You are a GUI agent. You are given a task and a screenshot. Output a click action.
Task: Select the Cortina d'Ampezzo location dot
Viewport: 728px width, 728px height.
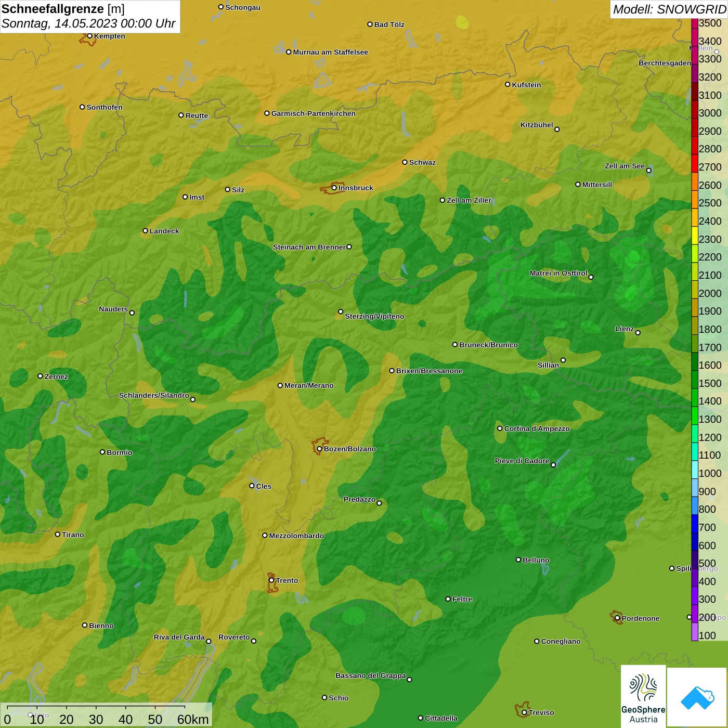point(500,428)
